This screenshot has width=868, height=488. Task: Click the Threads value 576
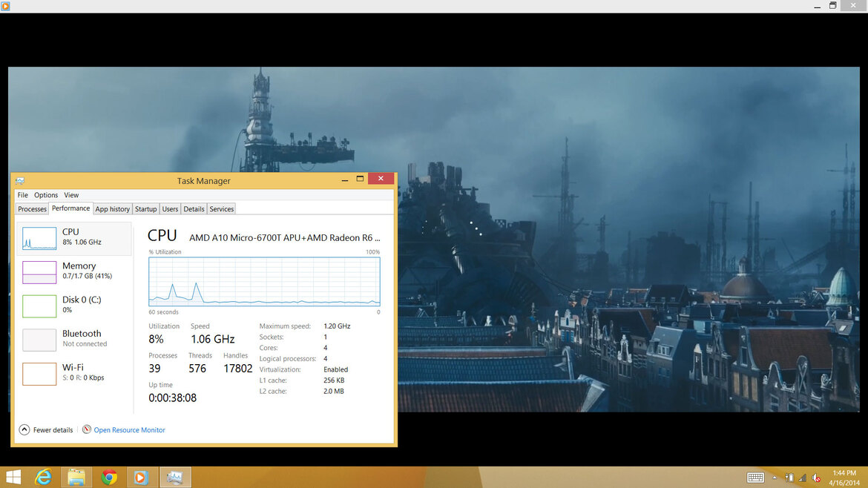pyautogui.click(x=197, y=369)
